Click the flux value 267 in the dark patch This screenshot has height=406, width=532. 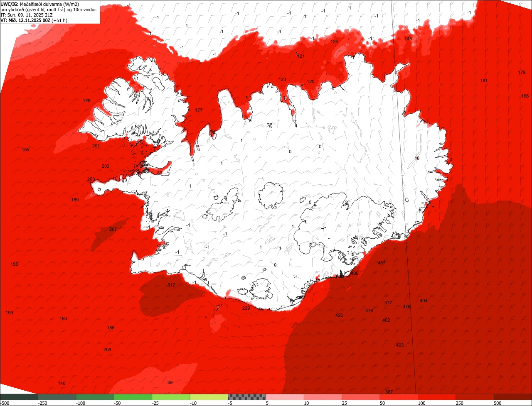pos(113,229)
